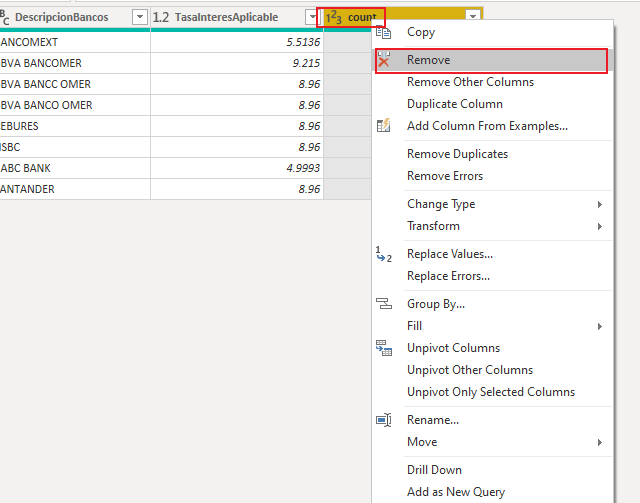This screenshot has width=640, height=503.
Task: Click the Unpivot Columns icon
Action: (384, 348)
